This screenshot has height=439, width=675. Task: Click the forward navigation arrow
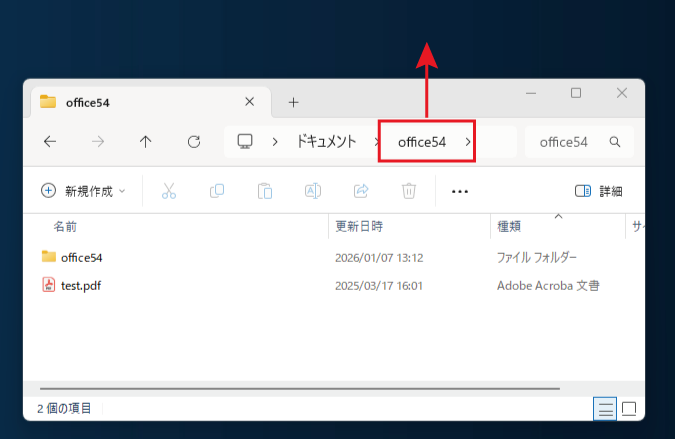coord(98,142)
